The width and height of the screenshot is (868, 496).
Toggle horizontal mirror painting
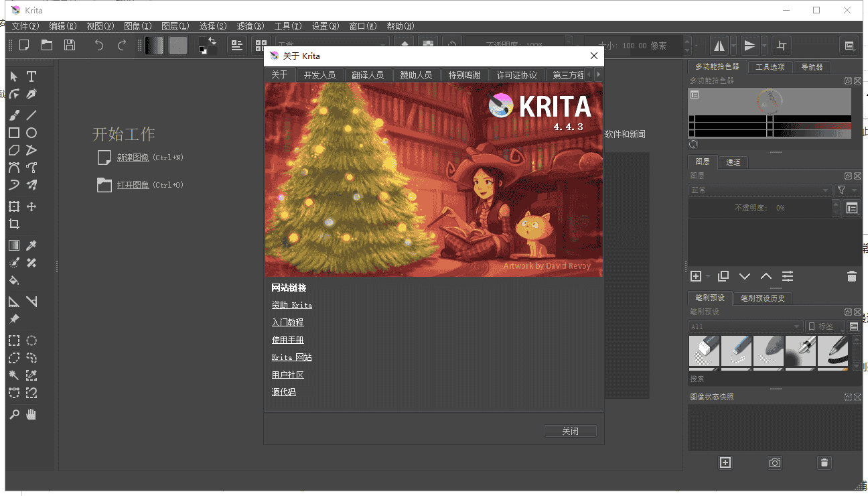click(x=719, y=45)
